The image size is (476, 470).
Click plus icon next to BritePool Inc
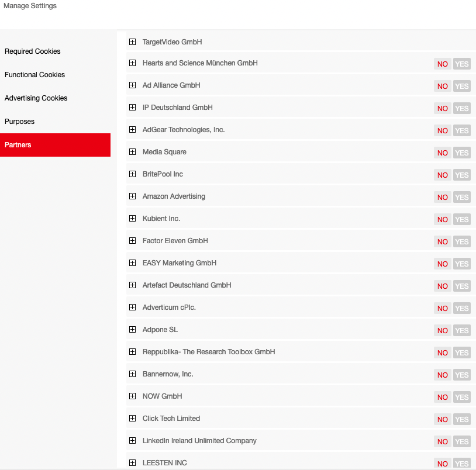coord(132,174)
